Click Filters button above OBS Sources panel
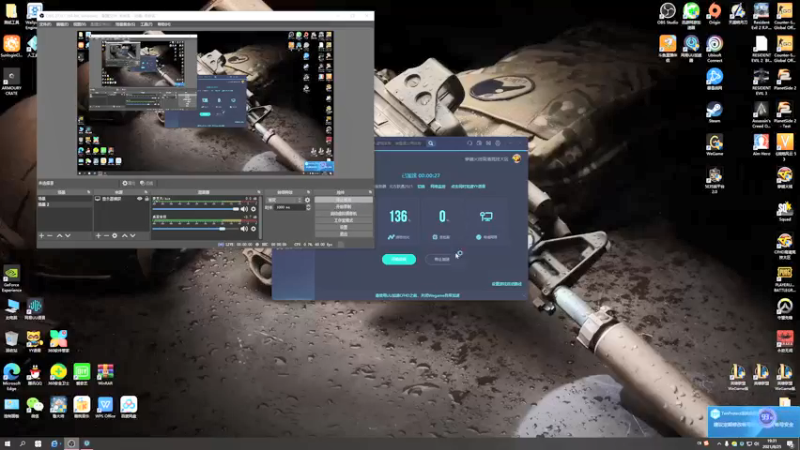 point(146,183)
